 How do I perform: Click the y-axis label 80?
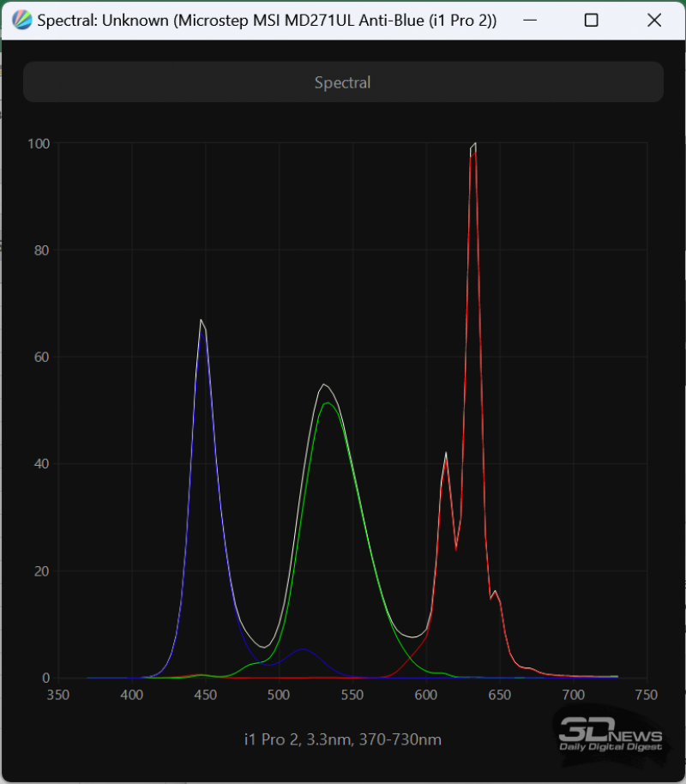(42, 250)
